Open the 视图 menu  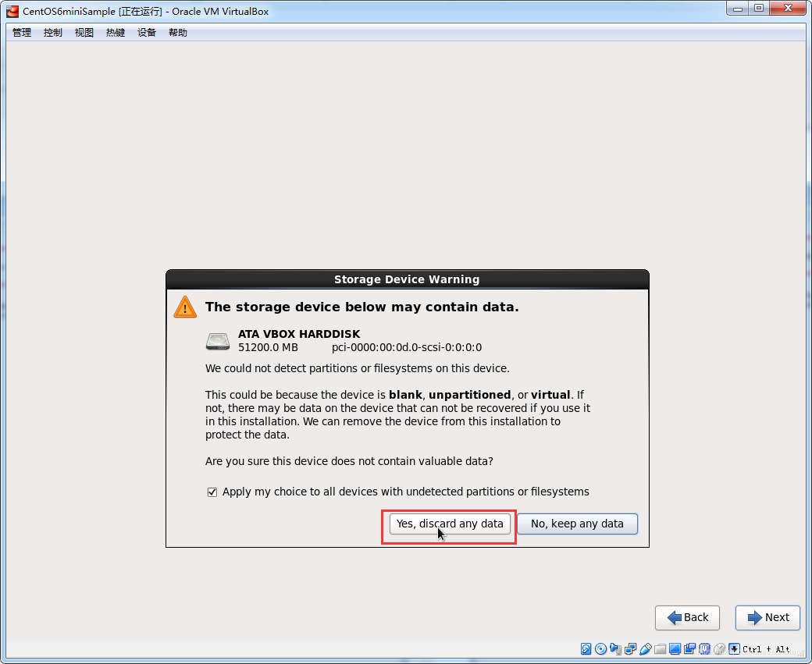84,33
